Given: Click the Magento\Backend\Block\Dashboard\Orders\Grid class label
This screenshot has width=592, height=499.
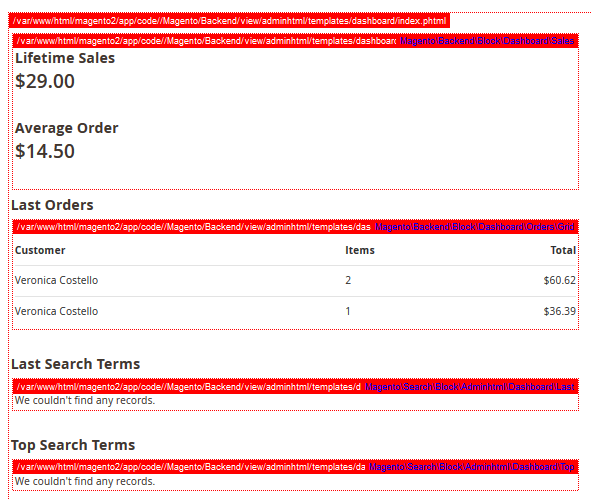Looking at the screenshot, I should point(475,227).
